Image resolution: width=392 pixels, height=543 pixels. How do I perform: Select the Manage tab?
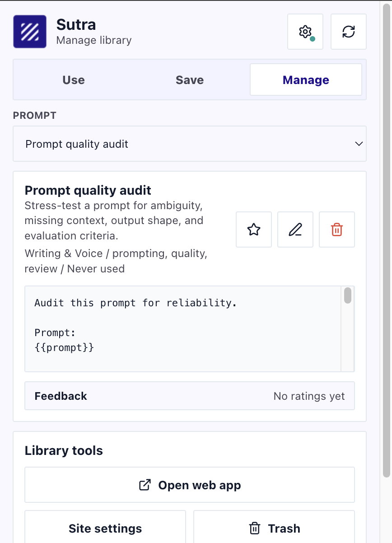(306, 80)
